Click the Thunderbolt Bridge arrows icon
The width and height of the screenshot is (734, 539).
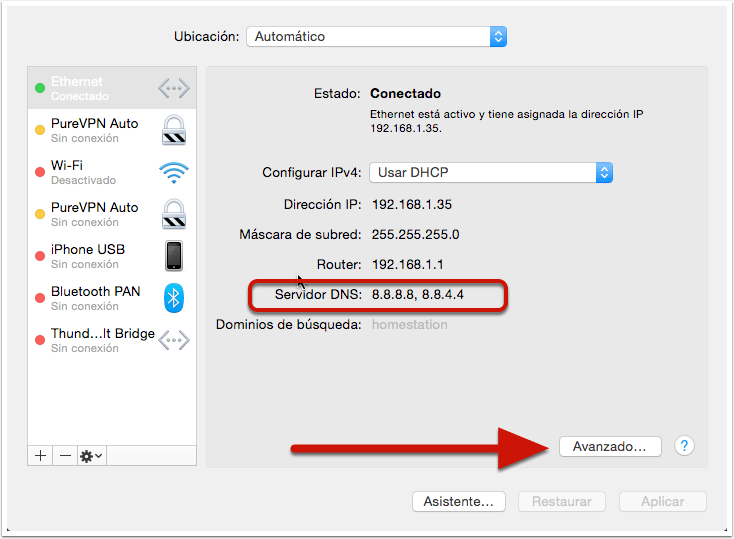pos(174,340)
